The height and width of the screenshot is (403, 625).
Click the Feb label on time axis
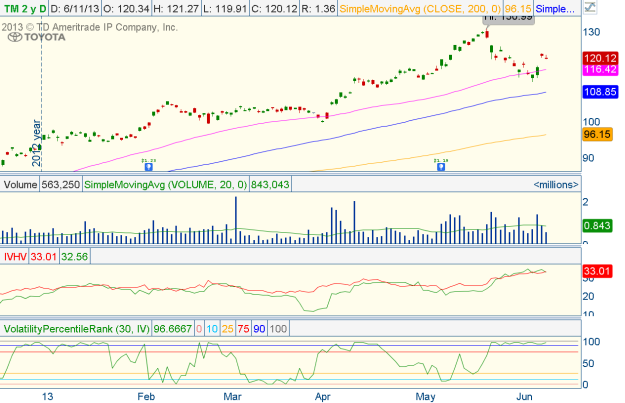[x=146, y=396]
